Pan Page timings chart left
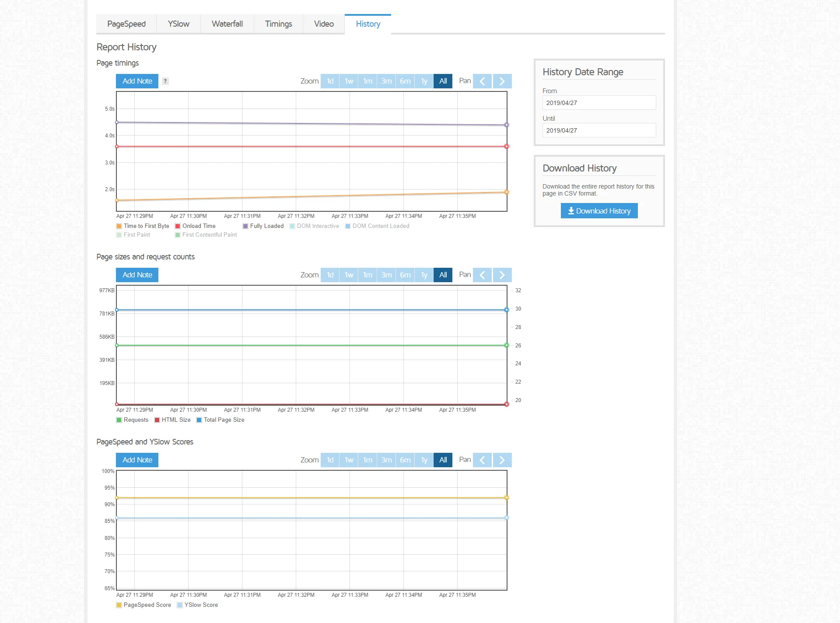This screenshot has width=840, height=623. 482,81
